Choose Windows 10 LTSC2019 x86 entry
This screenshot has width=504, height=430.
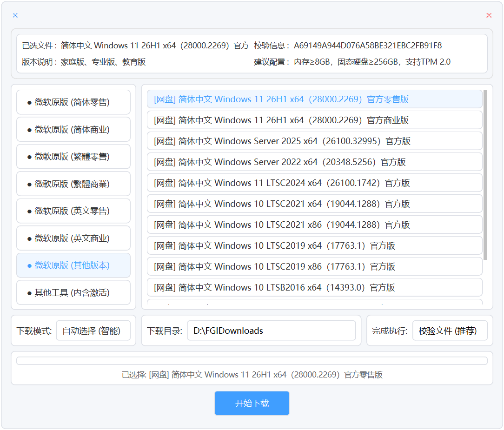tap(315, 266)
